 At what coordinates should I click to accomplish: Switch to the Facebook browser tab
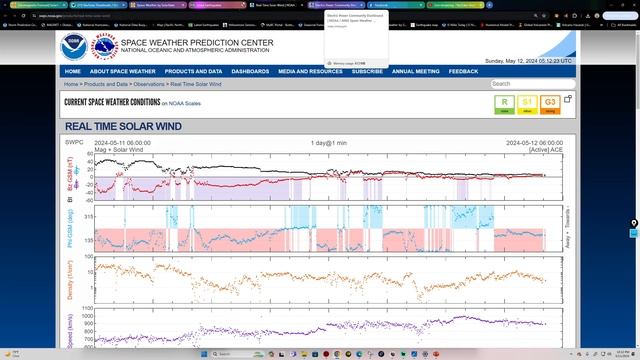396,5
